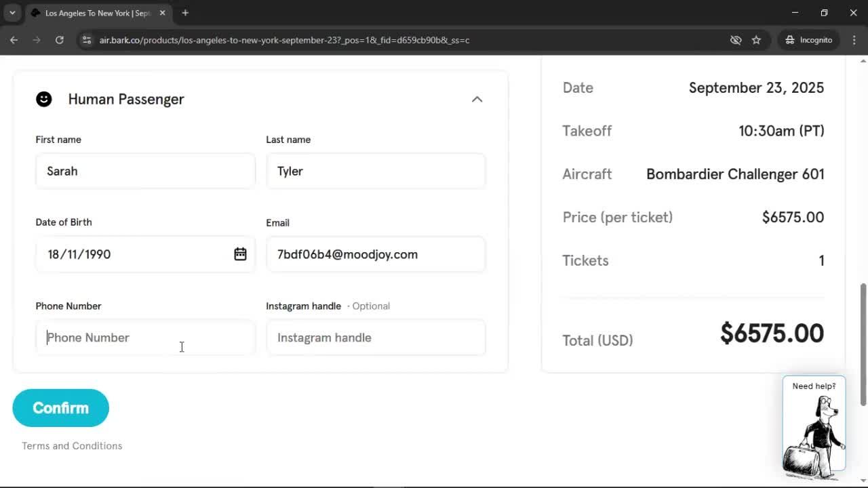
Task: Click the Instagram handle input field
Action: point(376,338)
